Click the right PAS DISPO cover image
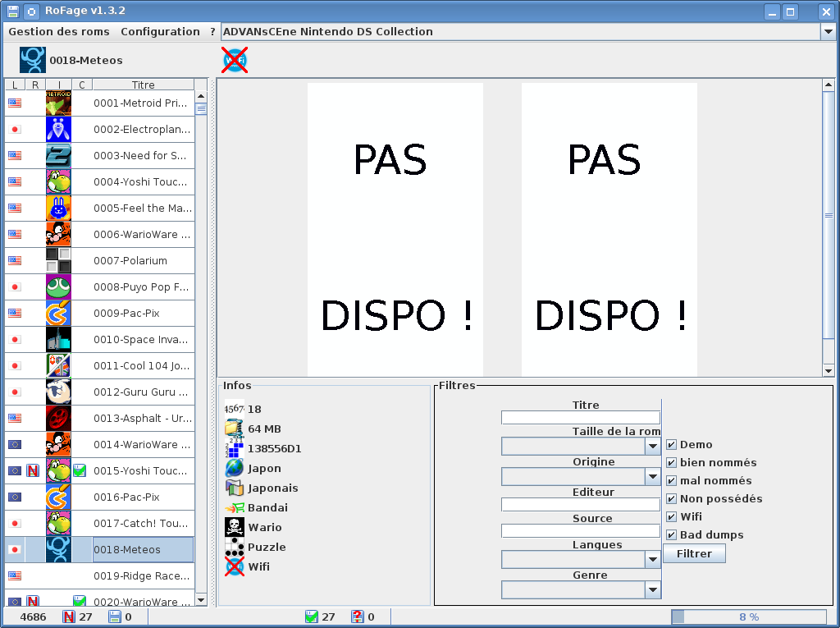 609,230
